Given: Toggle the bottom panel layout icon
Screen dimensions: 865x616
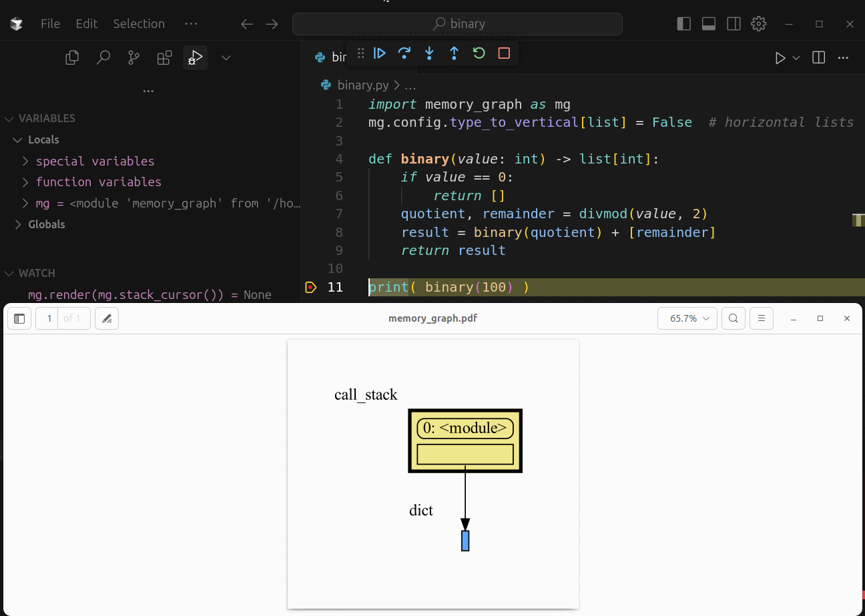Looking at the screenshot, I should pos(709,23).
